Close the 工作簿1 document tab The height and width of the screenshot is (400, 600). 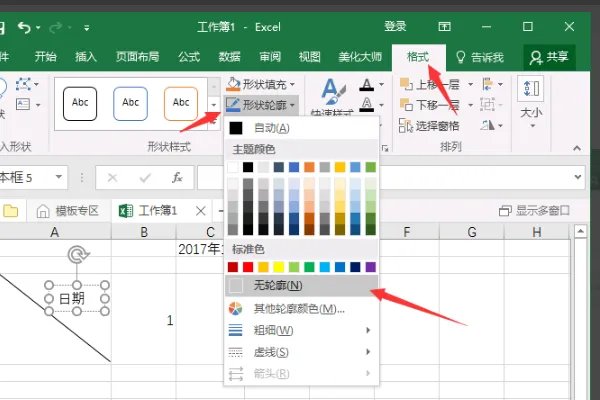tap(201, 211)
